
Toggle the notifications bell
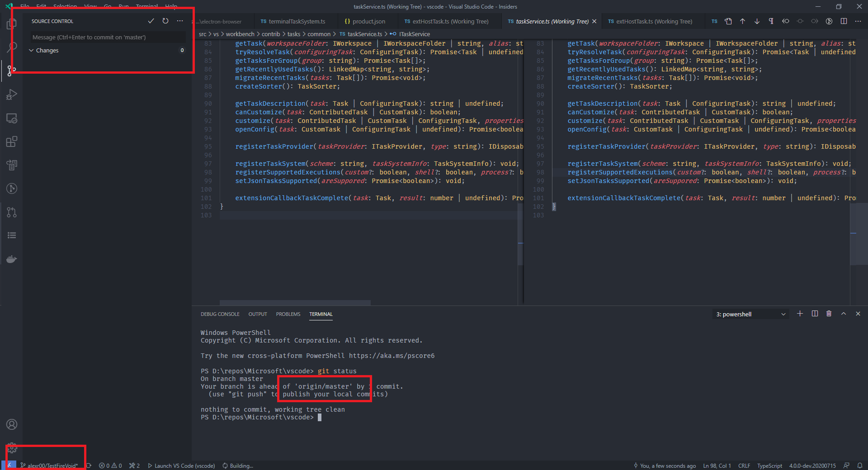point(860,465)
